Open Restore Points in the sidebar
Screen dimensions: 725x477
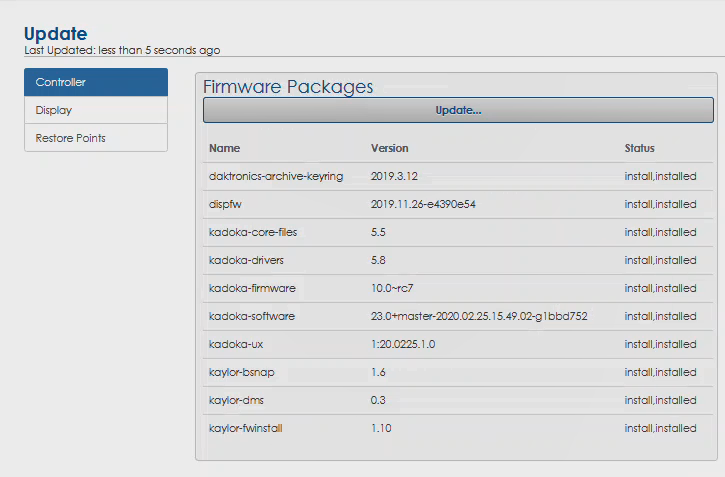(x=96, y=138)
